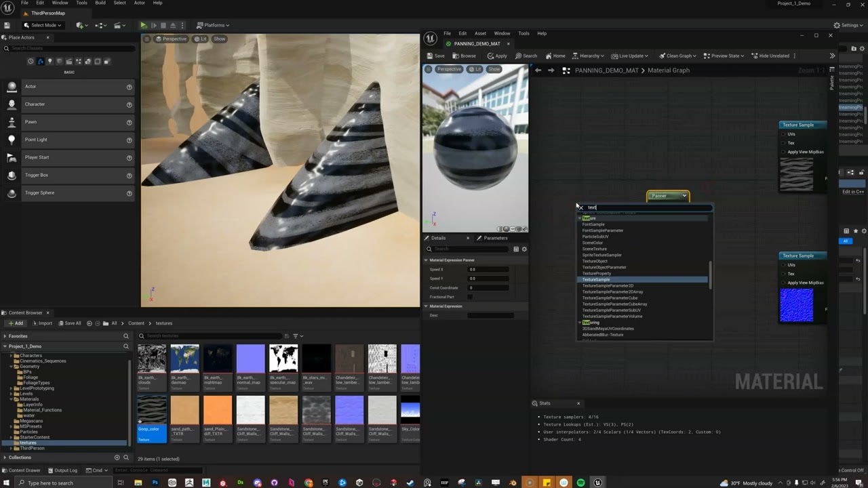Apply the material changes
The image size is (868, 488).
(x=497, y=56)
